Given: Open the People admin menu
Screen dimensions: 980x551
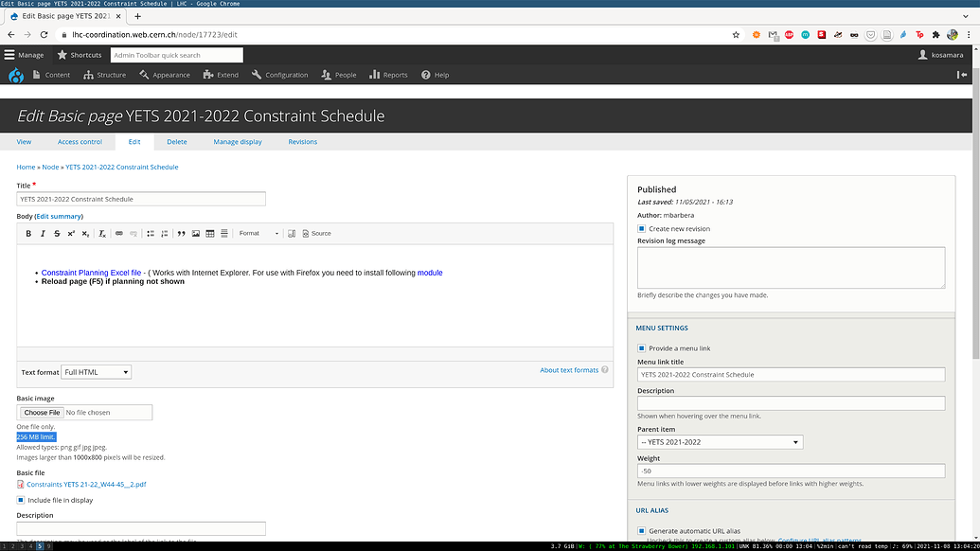Looking at the screenshot, I should click(x=339, y=75).
